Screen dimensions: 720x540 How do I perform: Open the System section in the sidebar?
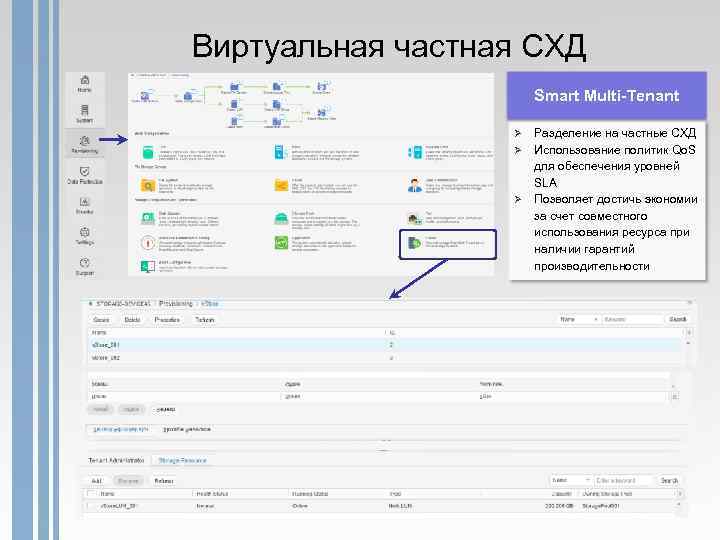pos(84,114)
